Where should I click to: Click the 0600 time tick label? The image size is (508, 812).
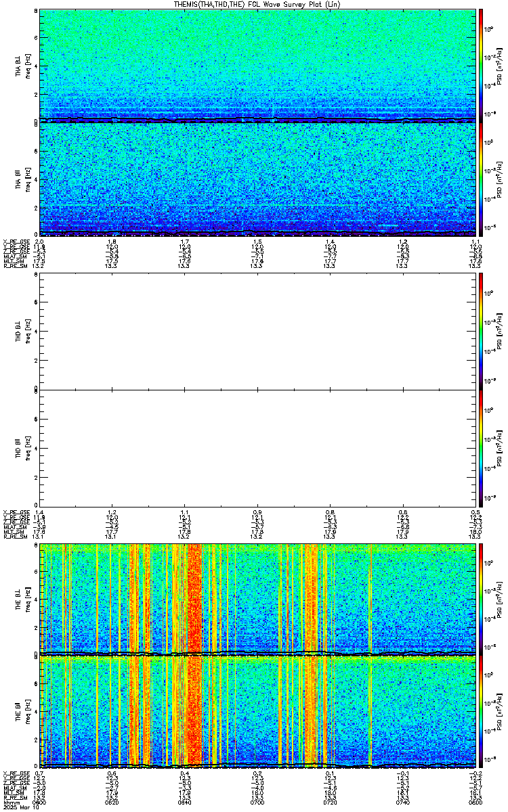click(39, 802)
